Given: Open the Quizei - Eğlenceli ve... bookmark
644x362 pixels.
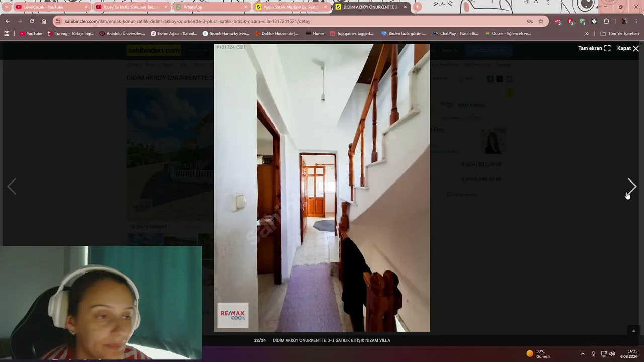Looking at the screenshot, I should pyautogui.click(x=508, y=34).
